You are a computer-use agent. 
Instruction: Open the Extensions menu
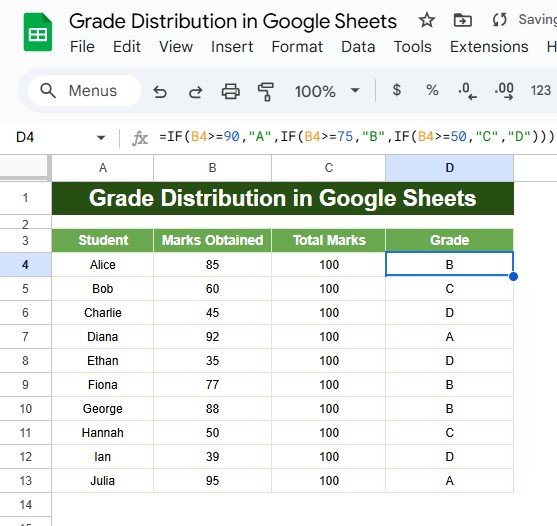489,47
